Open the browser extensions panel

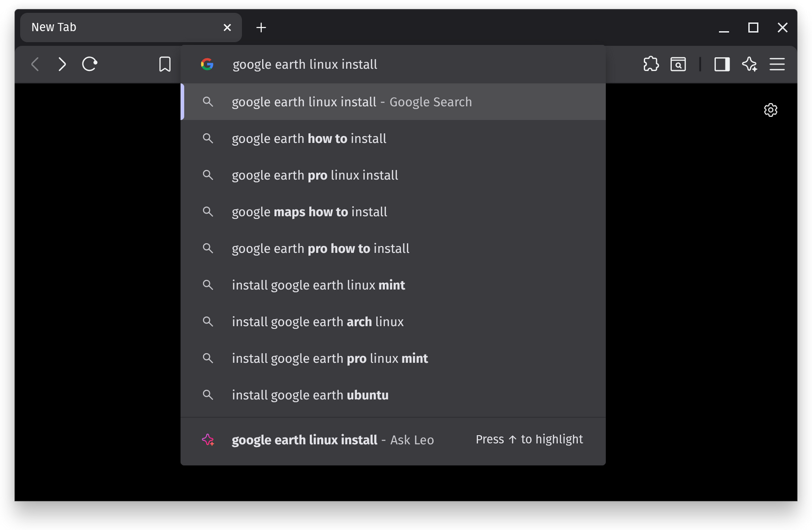tap(651, 64)
